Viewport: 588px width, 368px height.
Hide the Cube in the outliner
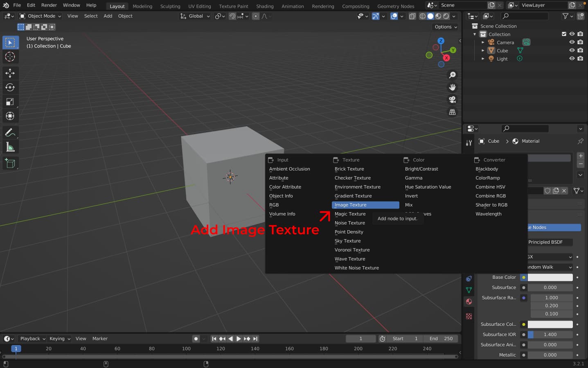tap(572, 50)
